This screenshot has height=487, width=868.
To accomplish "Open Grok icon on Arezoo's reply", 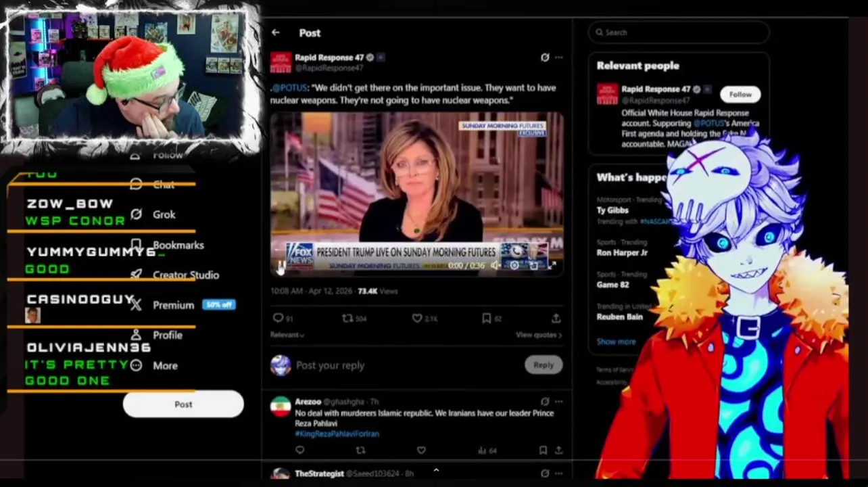I will coord(545,402).
